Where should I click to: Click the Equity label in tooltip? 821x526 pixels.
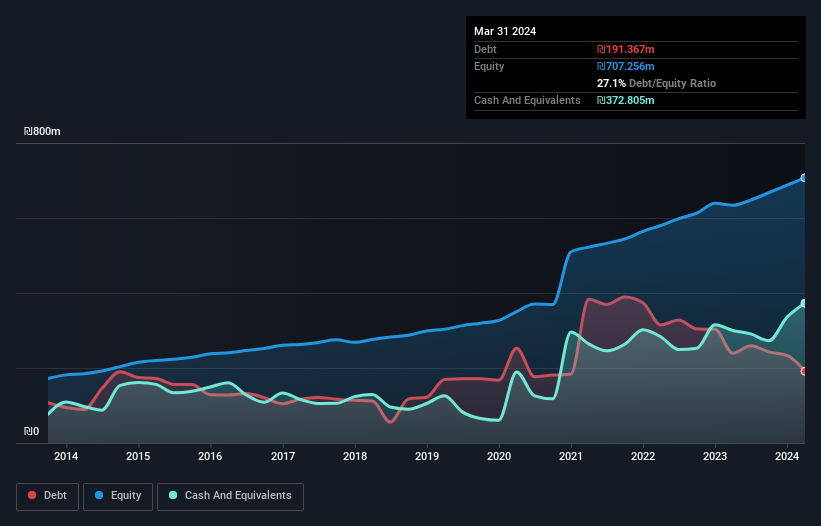(x=489, y=66)
